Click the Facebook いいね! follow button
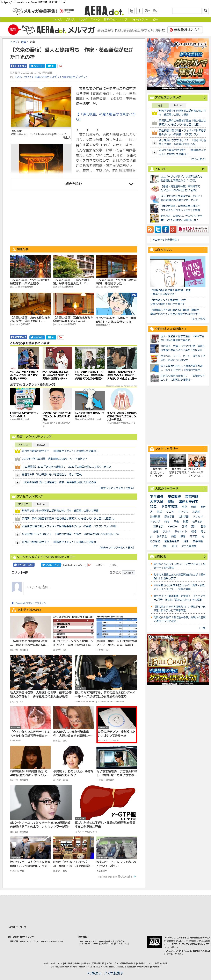 pyautogui.click(x=24, y=565)
